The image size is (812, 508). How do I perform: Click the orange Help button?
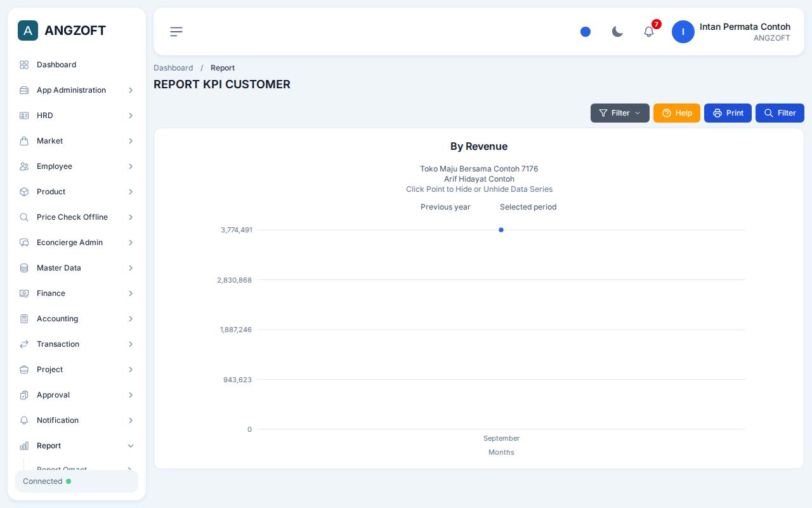(677, 113)
